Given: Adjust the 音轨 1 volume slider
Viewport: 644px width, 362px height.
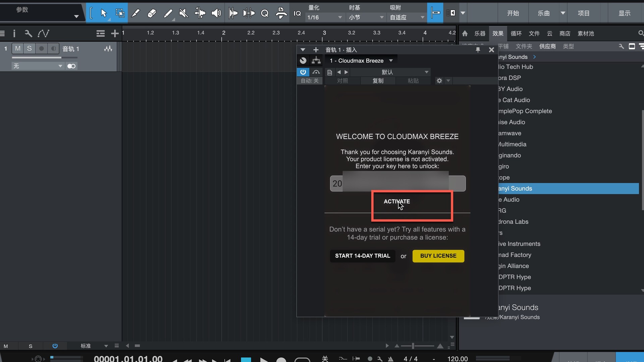Looking at the screenshot, I should (x=45, y=58).
